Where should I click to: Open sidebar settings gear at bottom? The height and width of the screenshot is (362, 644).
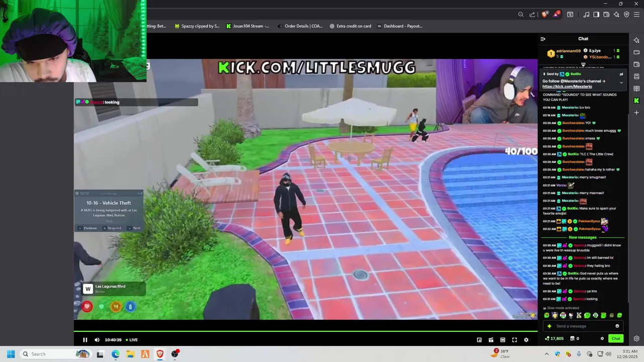636,338
